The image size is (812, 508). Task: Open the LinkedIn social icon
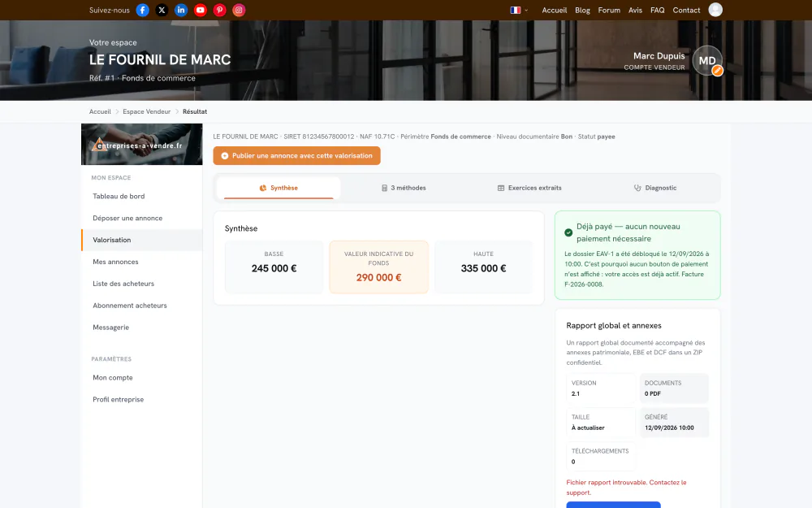coord(181,10)
